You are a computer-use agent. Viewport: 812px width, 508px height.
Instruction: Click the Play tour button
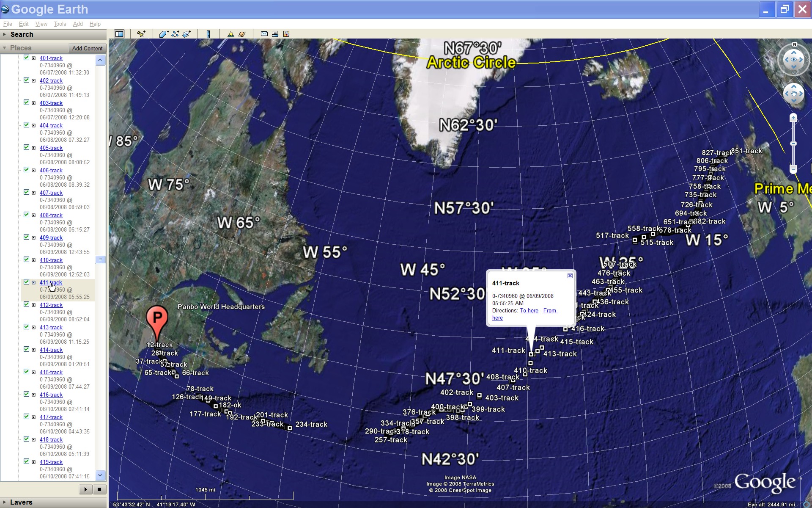tap(85, 489)
